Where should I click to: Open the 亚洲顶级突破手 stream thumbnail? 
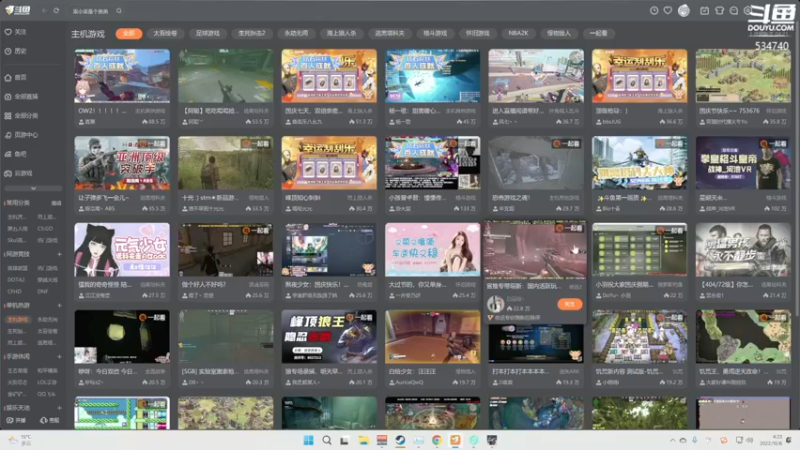(x=122, y=163)
